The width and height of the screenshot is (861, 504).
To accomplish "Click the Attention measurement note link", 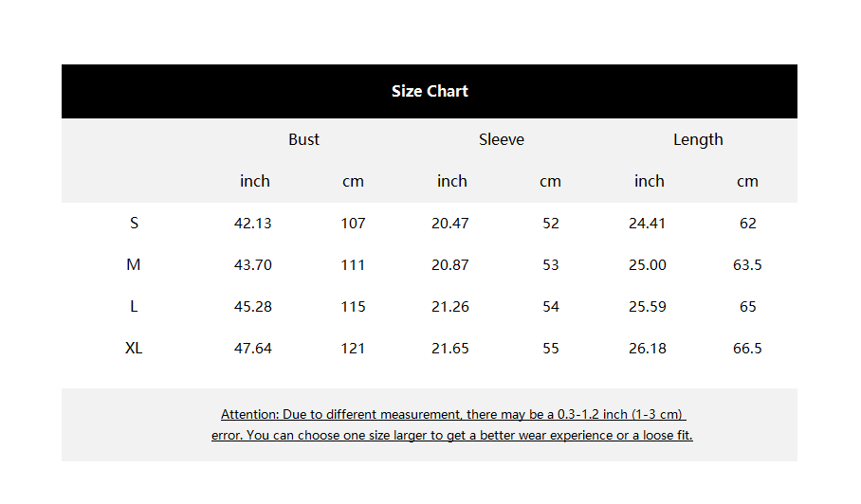I will [452, 414].
